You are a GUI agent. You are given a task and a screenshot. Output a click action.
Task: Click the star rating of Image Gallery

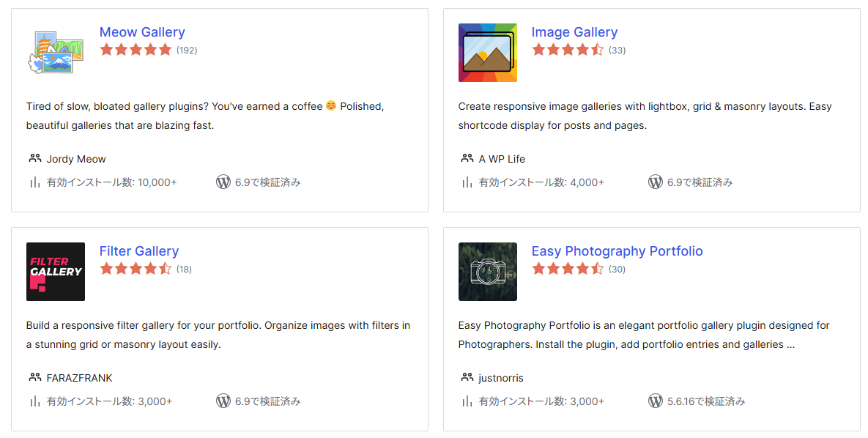tap(568, 50)
